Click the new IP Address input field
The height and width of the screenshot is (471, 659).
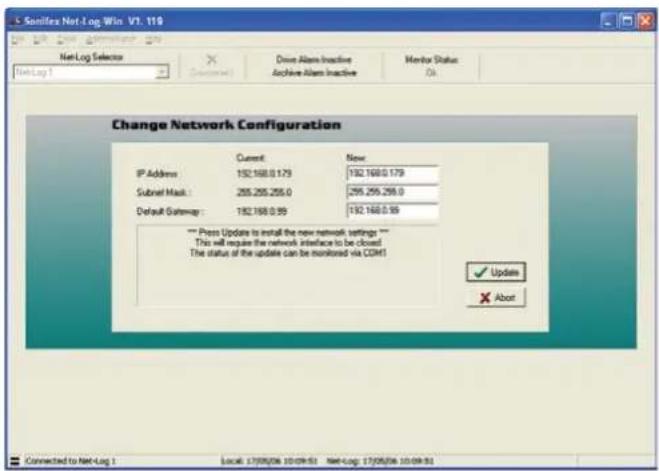[393, 173]
